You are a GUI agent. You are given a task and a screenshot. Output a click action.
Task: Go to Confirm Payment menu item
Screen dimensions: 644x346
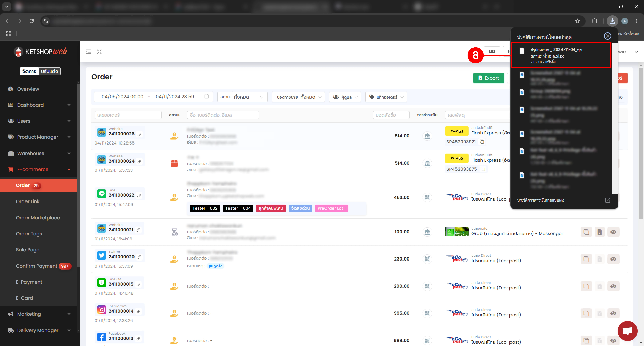(36, 266)
